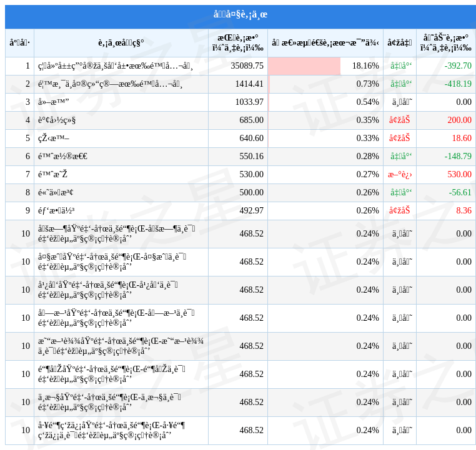Click the 0.54% percentage cell

(367, 102)
